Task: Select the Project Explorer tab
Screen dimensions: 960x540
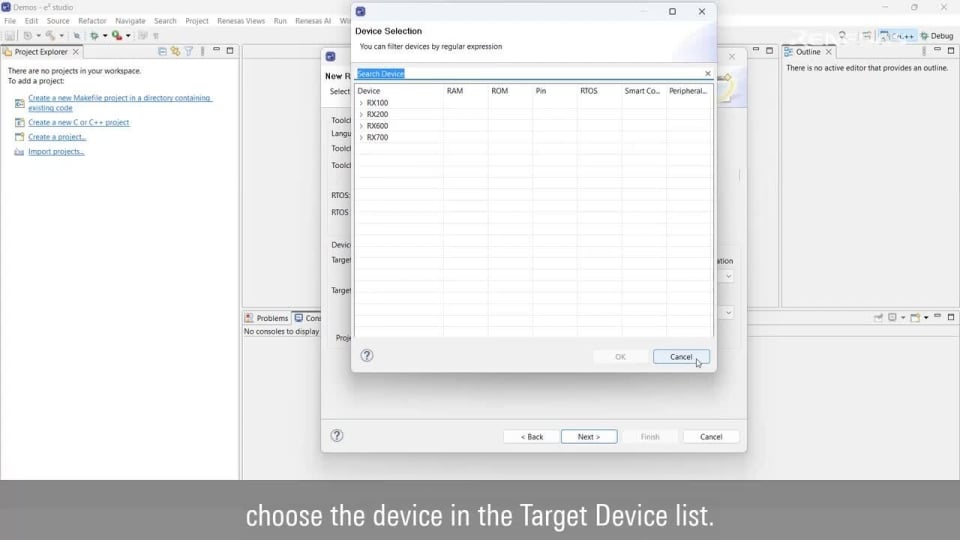Action: click(x=40, y=52)
